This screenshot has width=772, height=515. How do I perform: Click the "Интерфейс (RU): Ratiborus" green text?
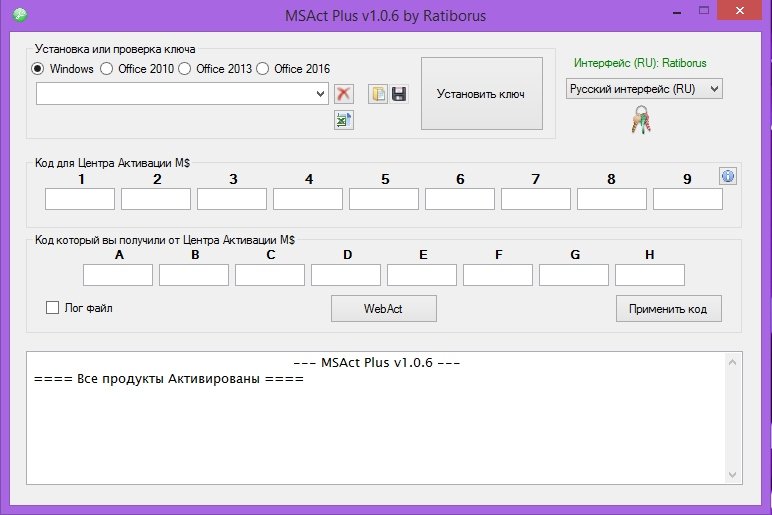pyautogui.click(x=640, y=63)
